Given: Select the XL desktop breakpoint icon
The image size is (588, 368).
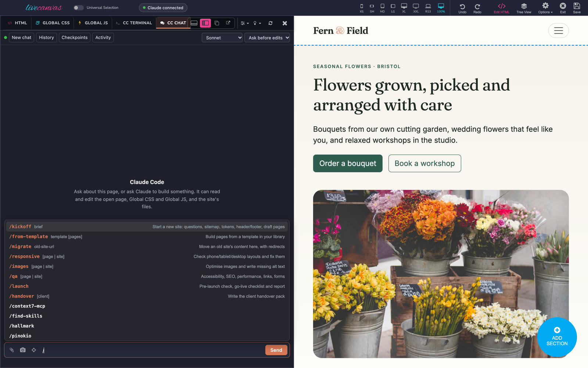Looking at the screenshot, I should point(404,6).
